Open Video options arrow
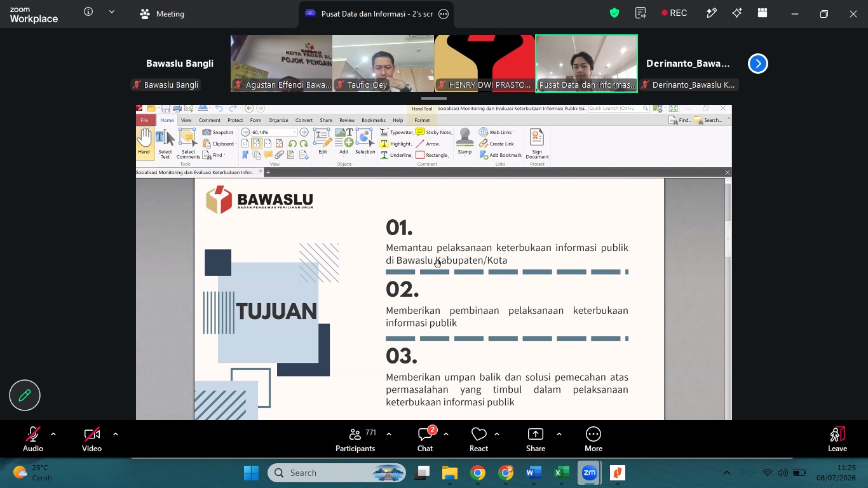 click(116, 434)
